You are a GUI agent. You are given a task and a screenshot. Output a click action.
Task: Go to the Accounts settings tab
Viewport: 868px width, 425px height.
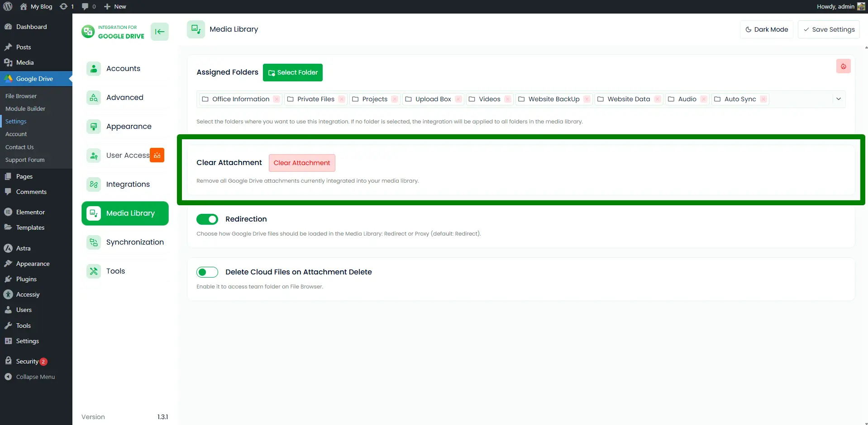pyautogui.click(x=123, y=69)
